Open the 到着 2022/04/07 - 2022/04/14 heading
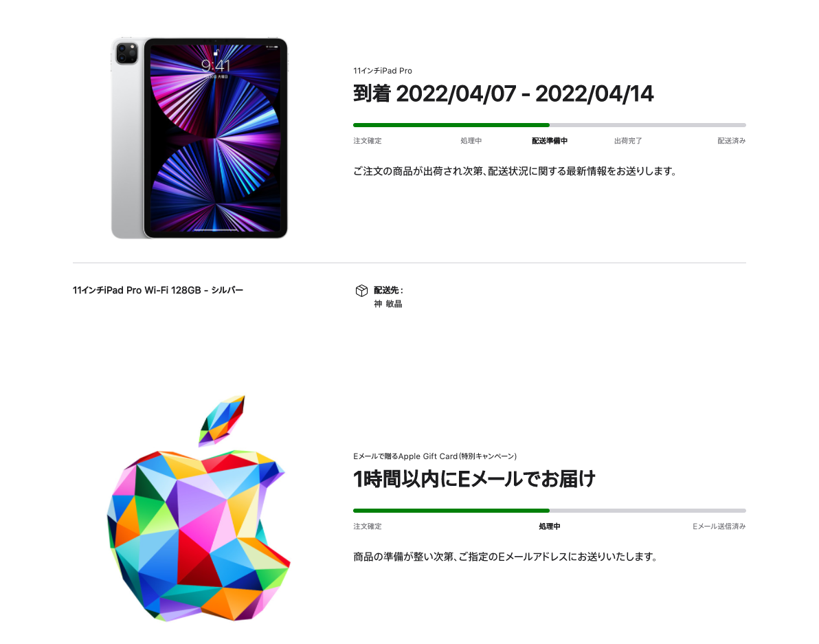Screen dimensions: 819x644 (503, 93)
